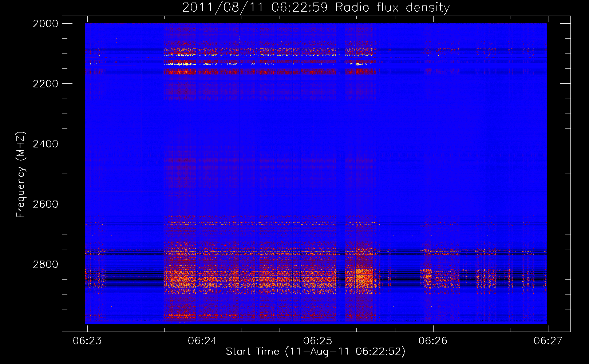
Task: Click the 06:25 time tick label
Action: coord(318,341)
